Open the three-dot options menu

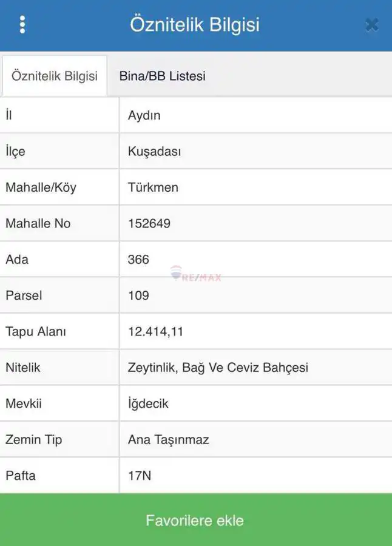[22, 25]
